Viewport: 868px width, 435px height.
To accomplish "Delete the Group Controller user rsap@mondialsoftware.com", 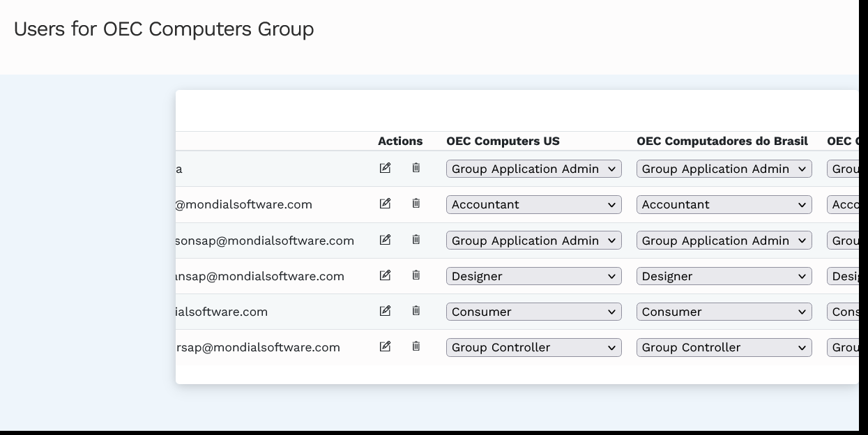I will (416, 346).
